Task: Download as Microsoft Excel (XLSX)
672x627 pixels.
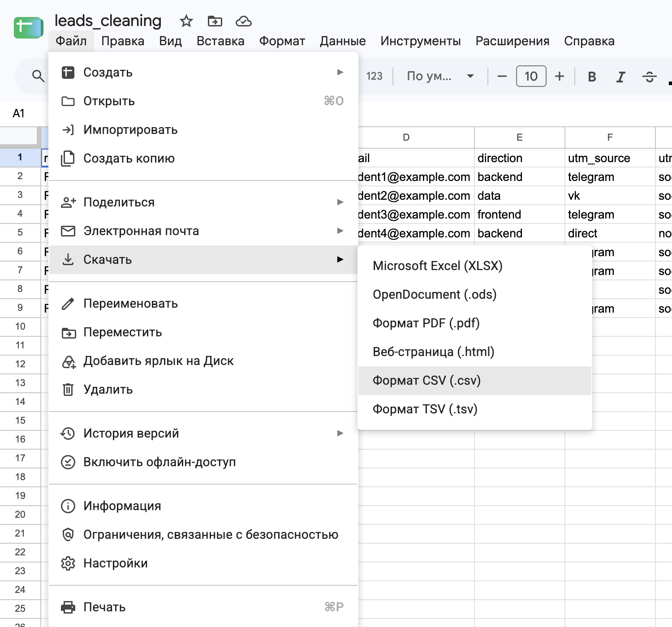Action: point(475,266)
